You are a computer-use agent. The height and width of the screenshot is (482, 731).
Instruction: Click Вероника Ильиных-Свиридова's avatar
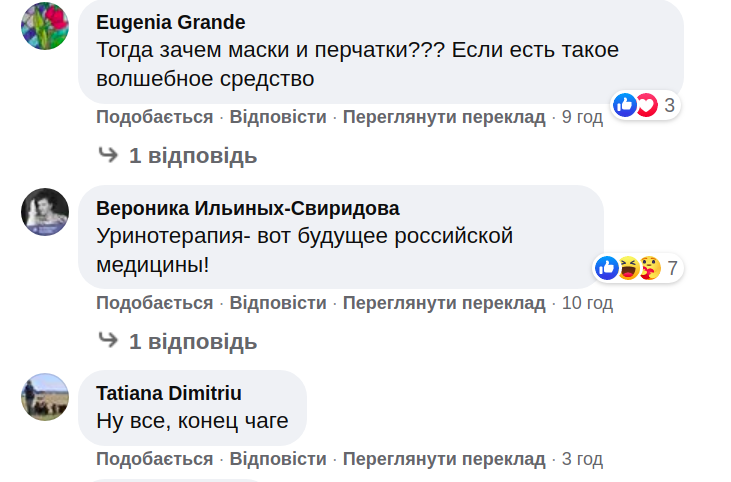pyautogui.click(x=45, y=211)
